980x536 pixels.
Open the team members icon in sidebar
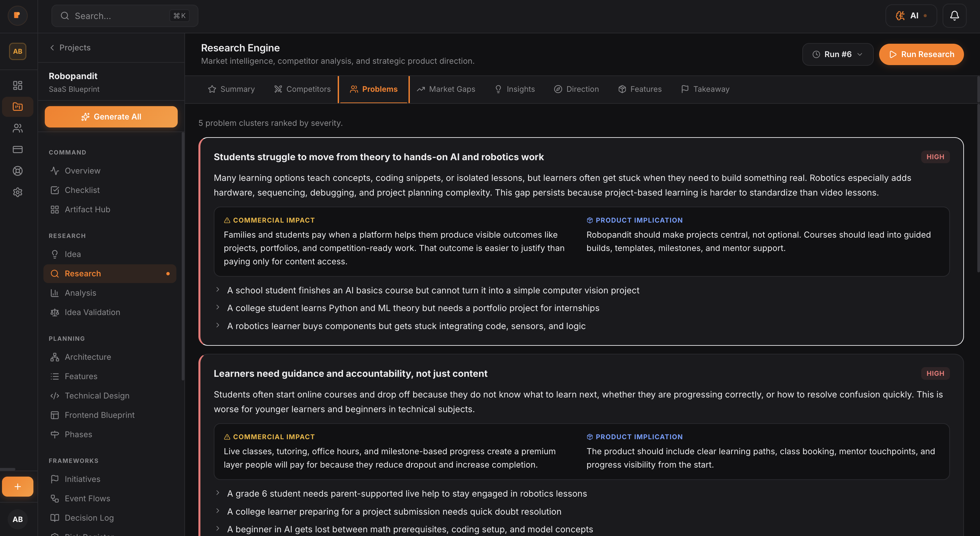click(17, 128)
